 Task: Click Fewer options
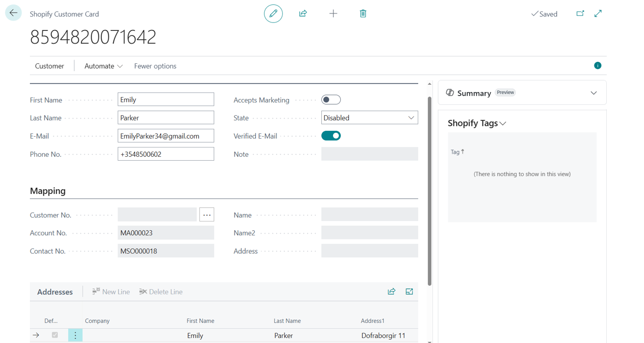[x=155, y=66]
